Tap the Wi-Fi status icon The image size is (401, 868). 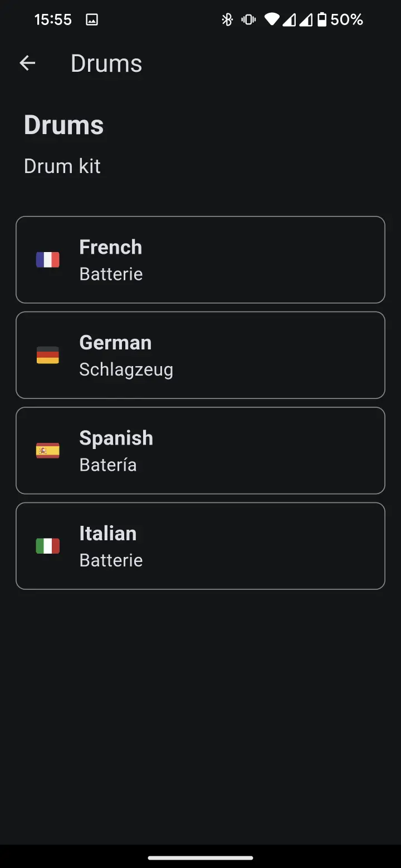point(272,20)
